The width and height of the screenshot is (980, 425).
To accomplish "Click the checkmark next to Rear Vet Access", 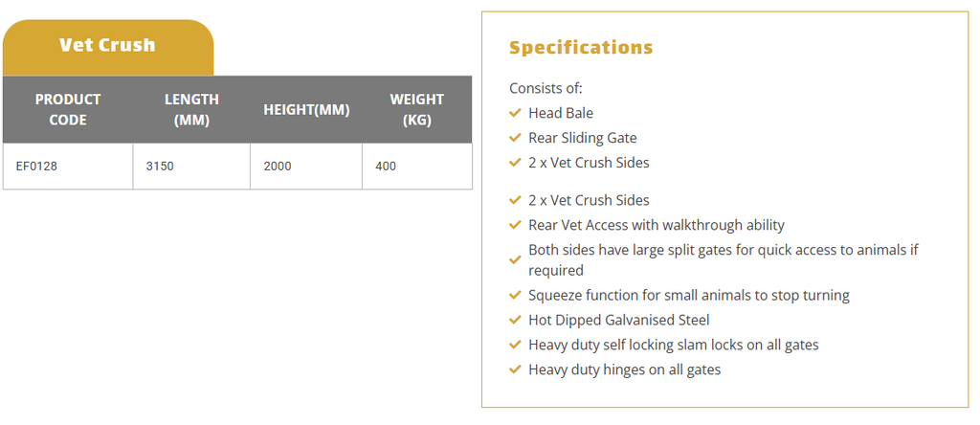I will 515,225.
